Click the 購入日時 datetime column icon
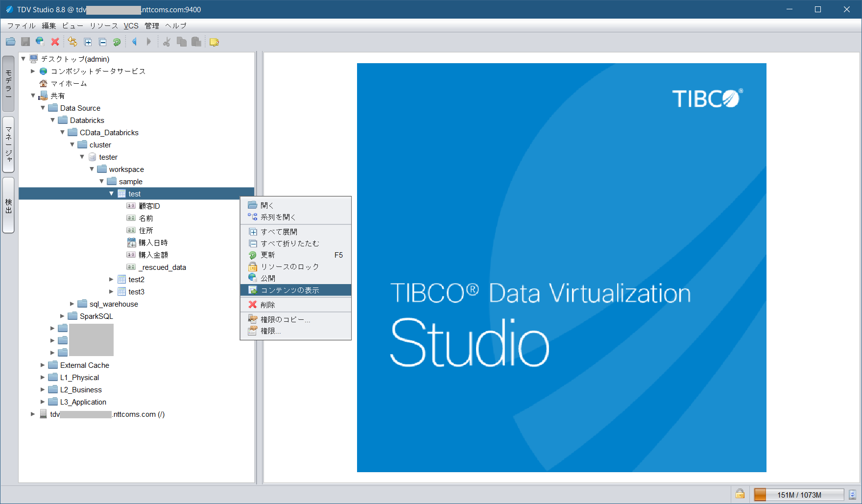 tap(131, 242)
